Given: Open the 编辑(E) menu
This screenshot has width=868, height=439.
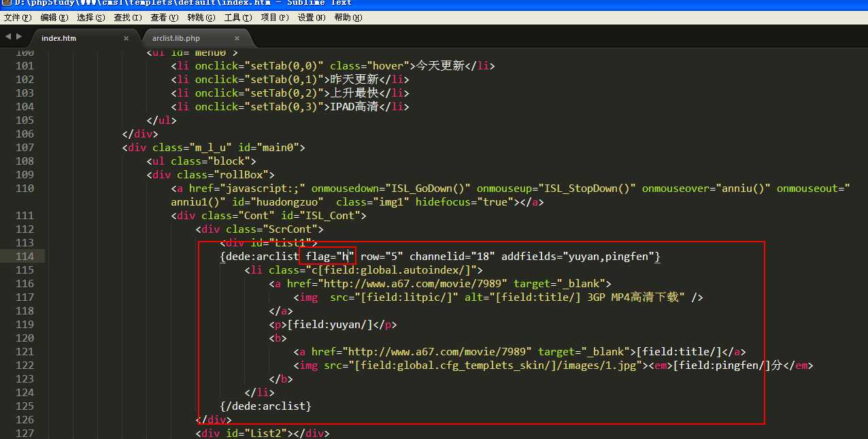Looking at the screenshot, I should pos(54,18).
